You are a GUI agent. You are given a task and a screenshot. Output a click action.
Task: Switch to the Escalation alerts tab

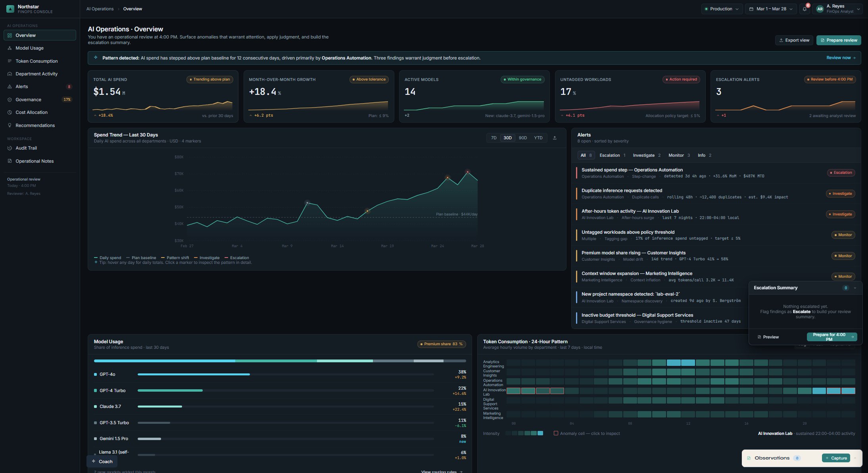(613, 155)
